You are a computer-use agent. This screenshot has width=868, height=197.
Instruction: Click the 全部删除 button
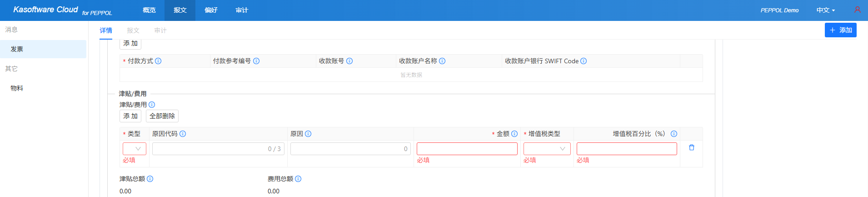pos(162,116)
